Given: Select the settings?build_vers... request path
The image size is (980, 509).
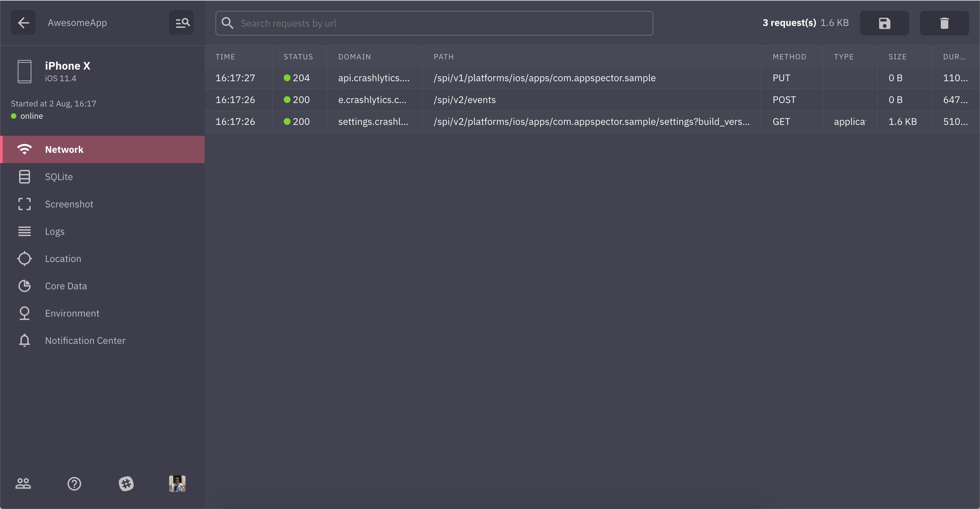Looking at the screenshot, I should tap(592, 122).
